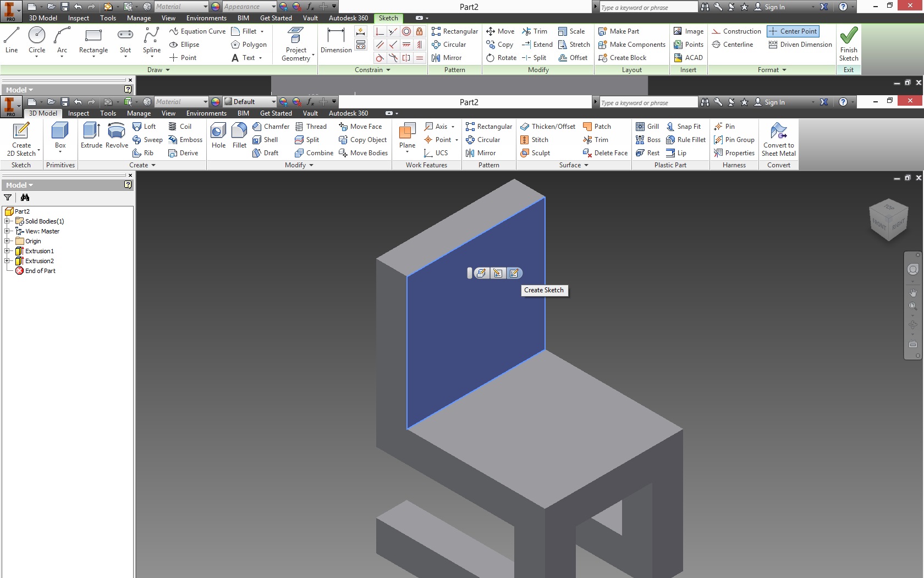Expand the Origin folder node
The height and width of the screenshot is (578, 924).
pyautogui.click(x=7, y=241)
